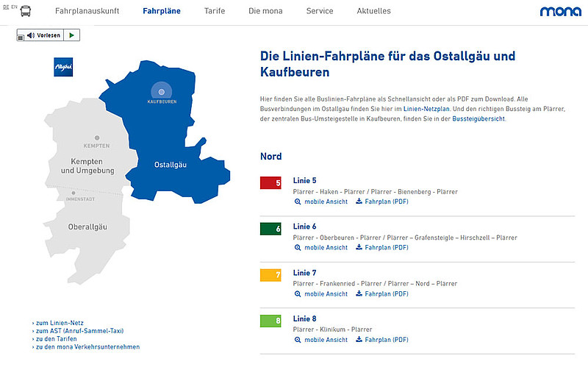The image size is (588, 392).
Task: Click the Vorlesen speaker button
Action: point(44,35)
